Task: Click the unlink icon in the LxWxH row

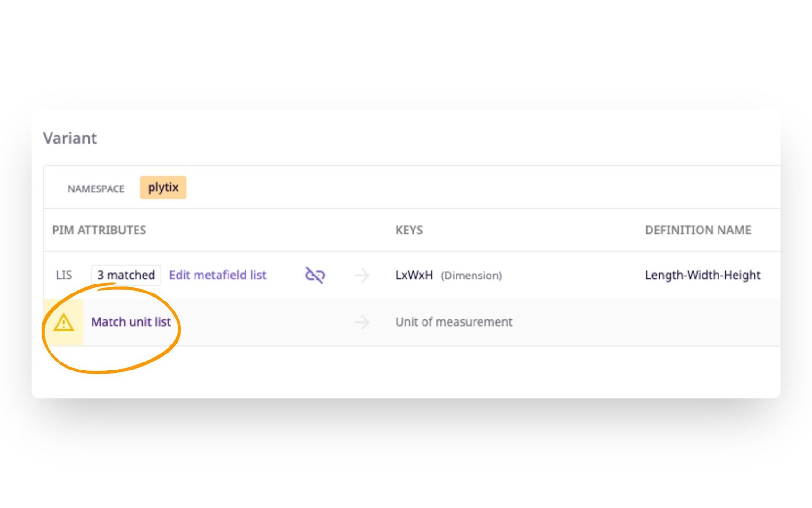Action: pyautogui.click(x=314, y=275)
